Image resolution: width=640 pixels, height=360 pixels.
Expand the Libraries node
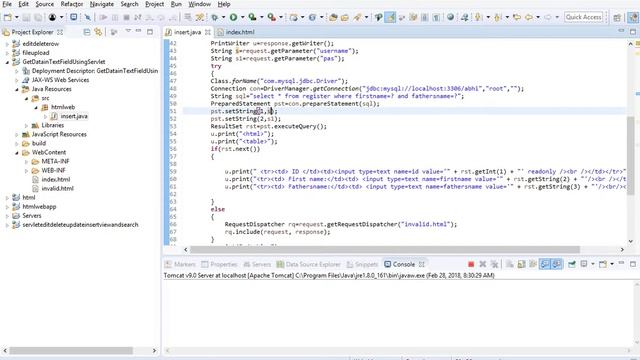27,125
